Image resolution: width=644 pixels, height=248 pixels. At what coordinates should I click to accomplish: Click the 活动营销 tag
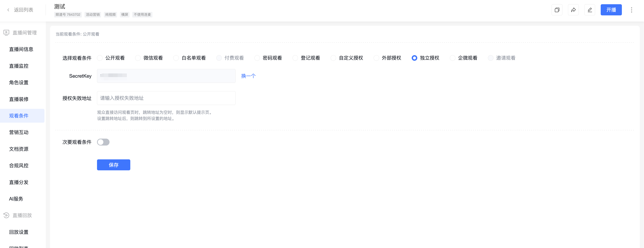(93, 14)
